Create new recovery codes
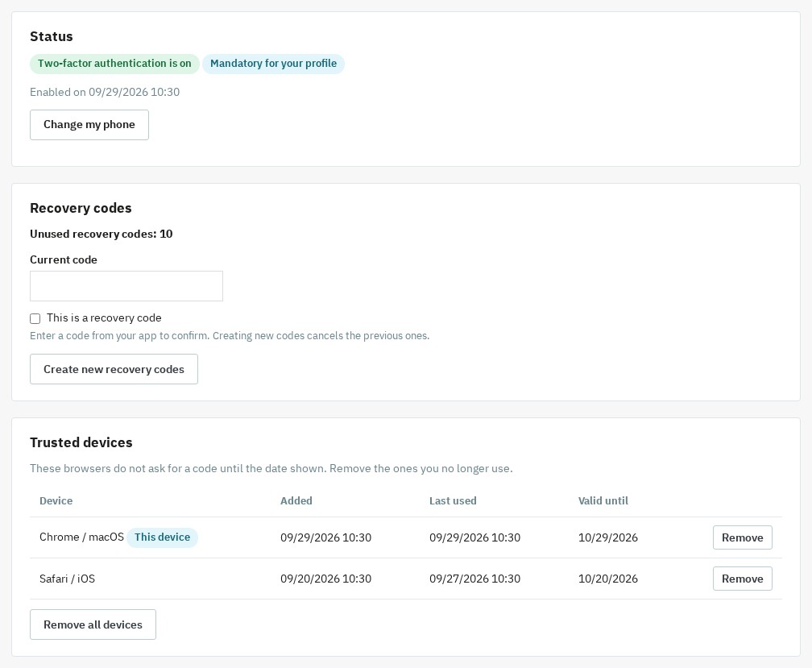812x668 pixels. coord(114,369)
